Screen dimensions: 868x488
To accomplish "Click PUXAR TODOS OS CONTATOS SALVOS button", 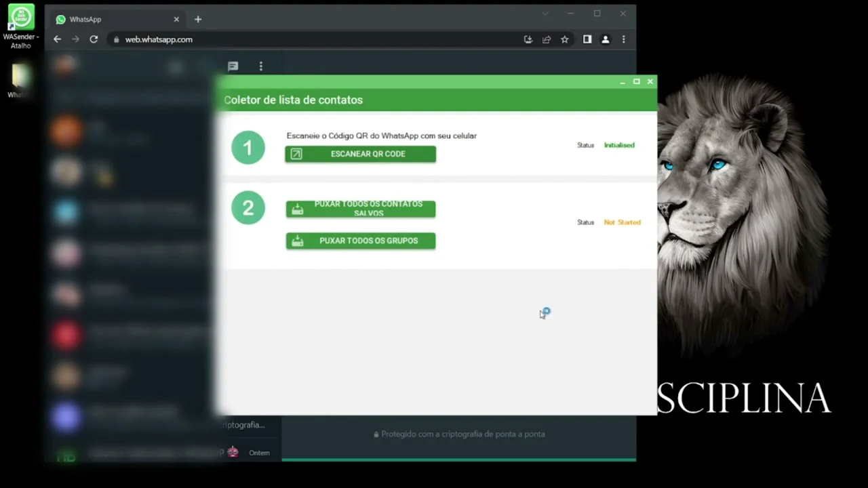I will [360, 209].
